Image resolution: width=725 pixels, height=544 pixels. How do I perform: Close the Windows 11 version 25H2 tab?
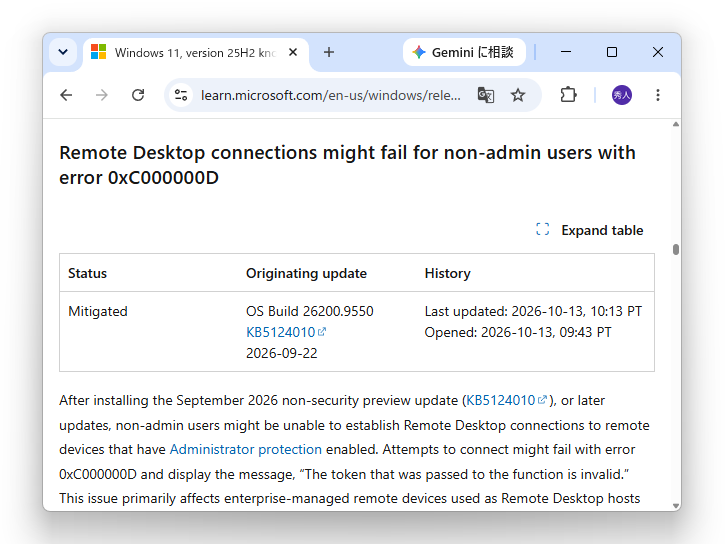pyautogui.click(x=293, y=52)
